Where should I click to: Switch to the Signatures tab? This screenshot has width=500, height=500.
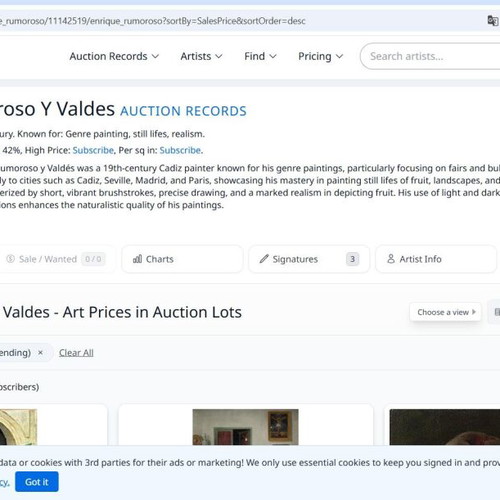[309, 259]
